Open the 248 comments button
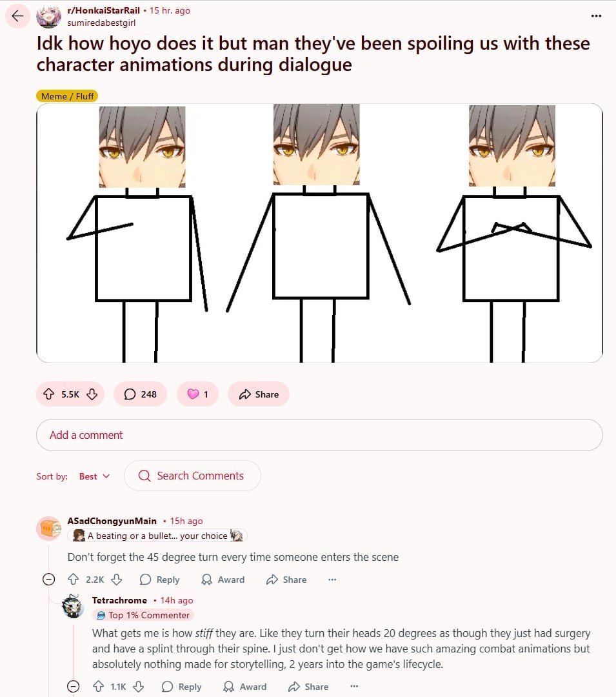 pos(141,394)
